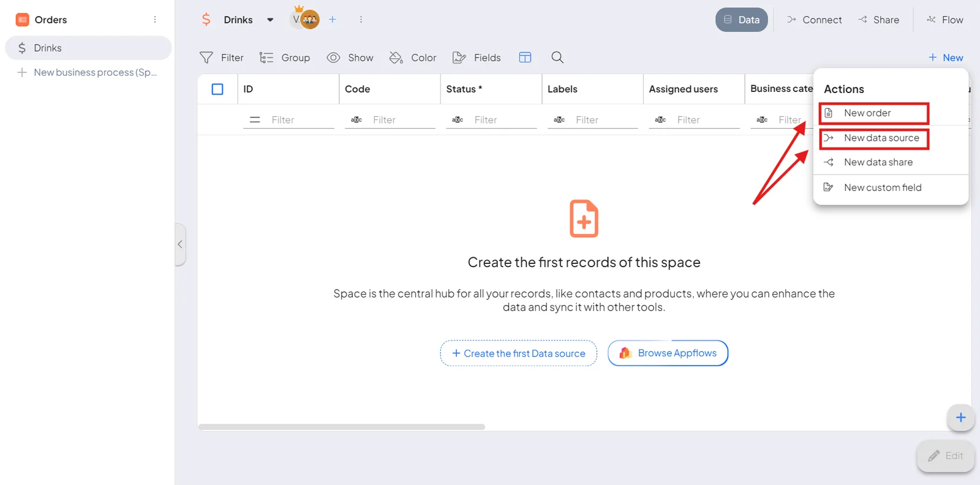
Task: Click the table layout view icon
Action: click(525, 58)
